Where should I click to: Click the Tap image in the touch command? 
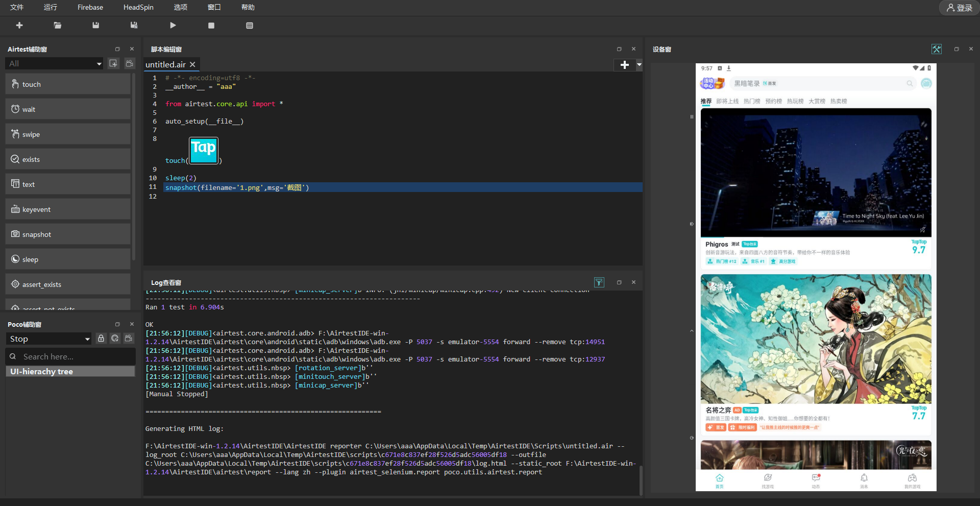pyautogui.click(x=204, y=150)
